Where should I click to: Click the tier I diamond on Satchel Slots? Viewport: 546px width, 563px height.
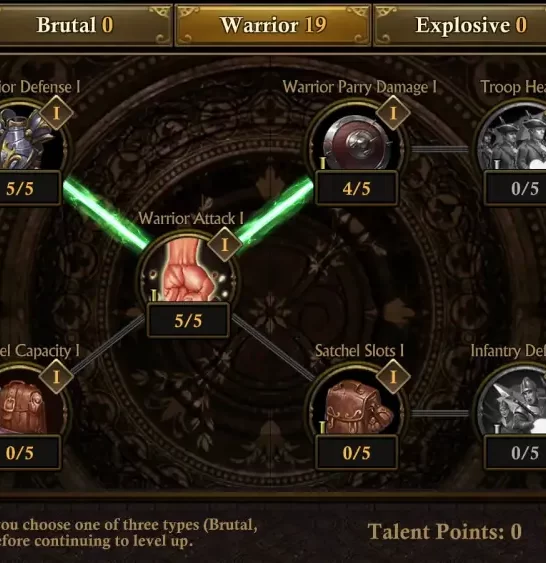[x=393, y=377]
